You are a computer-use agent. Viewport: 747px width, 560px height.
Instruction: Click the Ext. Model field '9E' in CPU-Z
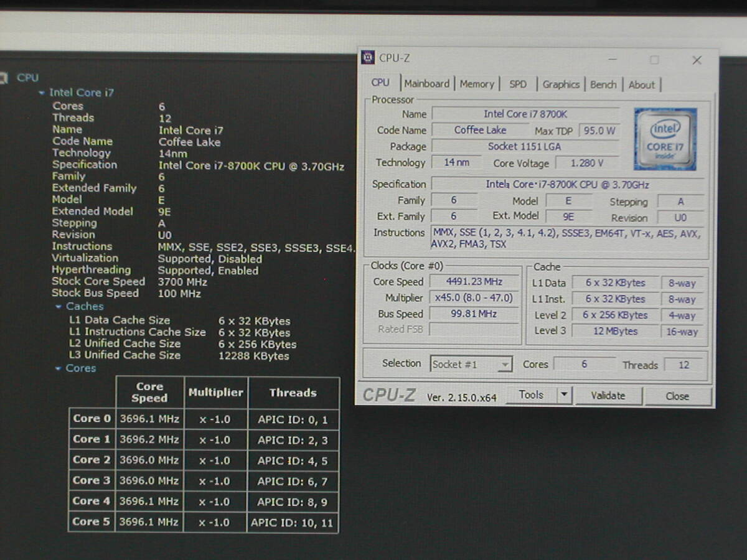(x=568, y=217)
